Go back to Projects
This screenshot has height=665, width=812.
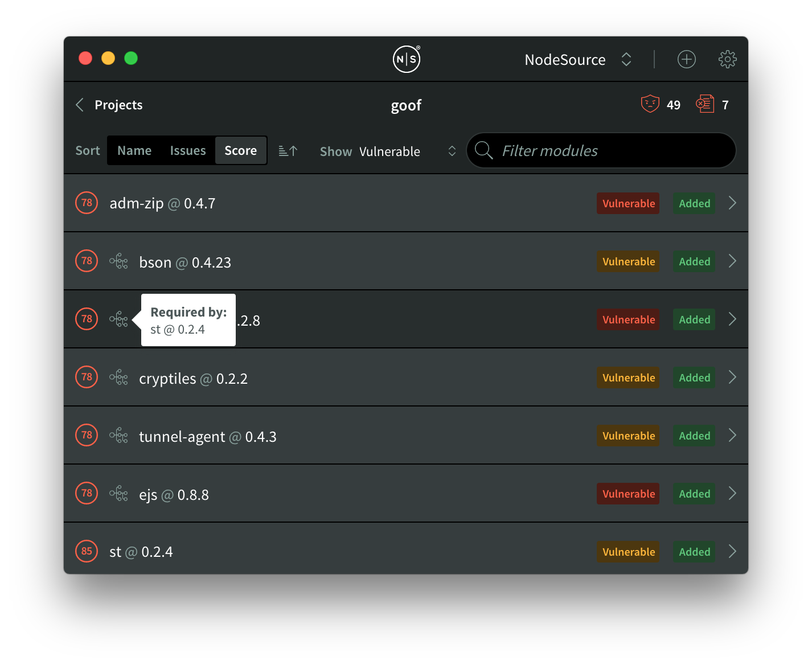click(118, 105)
